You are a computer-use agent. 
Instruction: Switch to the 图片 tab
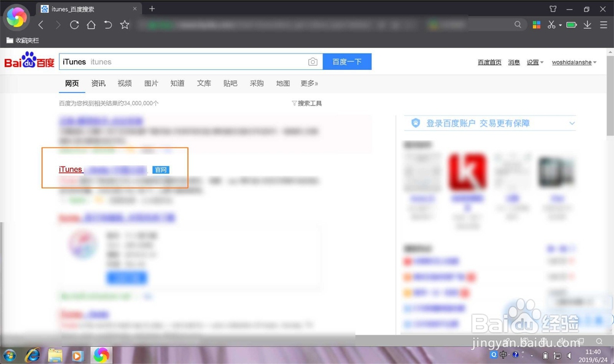(151, 83)
